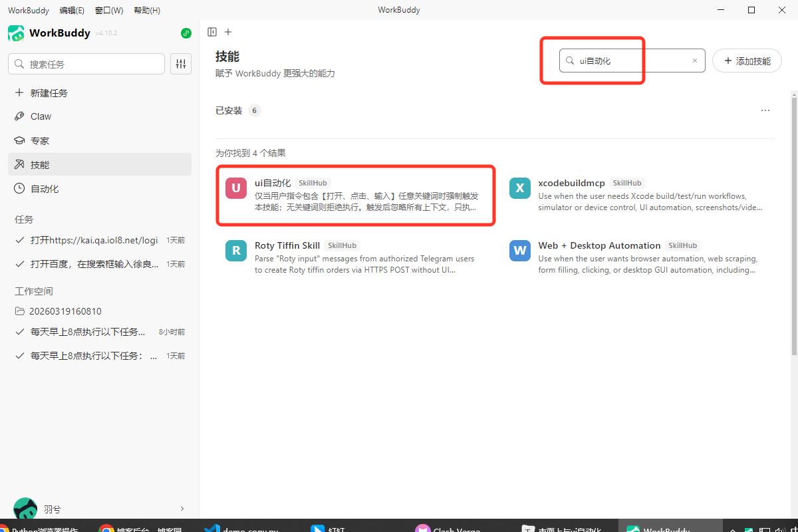Image resolution: width=798 pixels, height=532 pixels.
Task: Open the 编辑(E) menu
Action: point(72,10)
